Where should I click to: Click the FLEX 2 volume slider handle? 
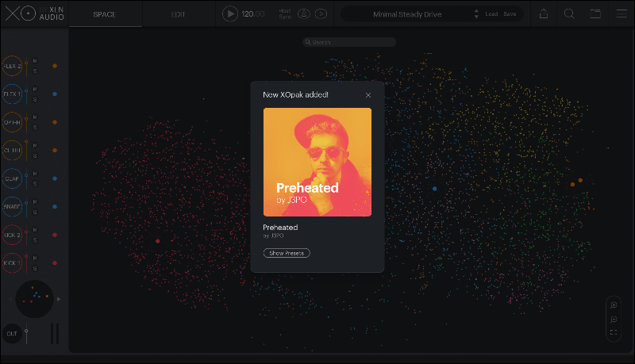tap(26, 63)
